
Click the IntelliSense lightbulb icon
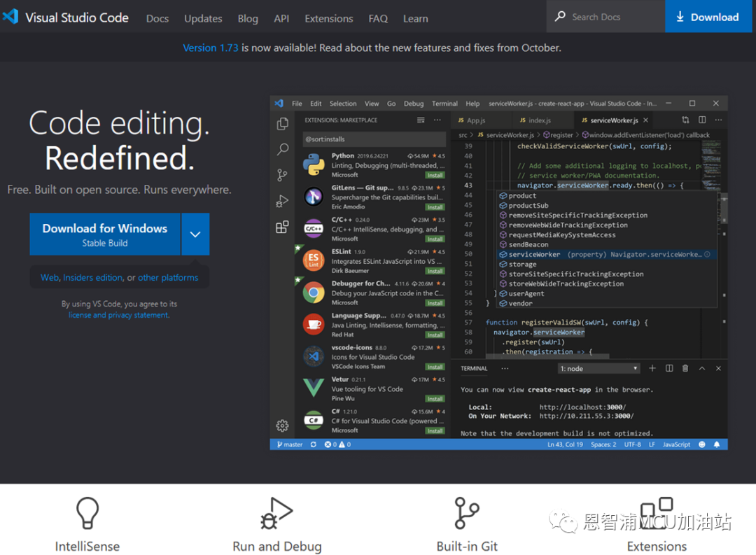coord(87,514)
